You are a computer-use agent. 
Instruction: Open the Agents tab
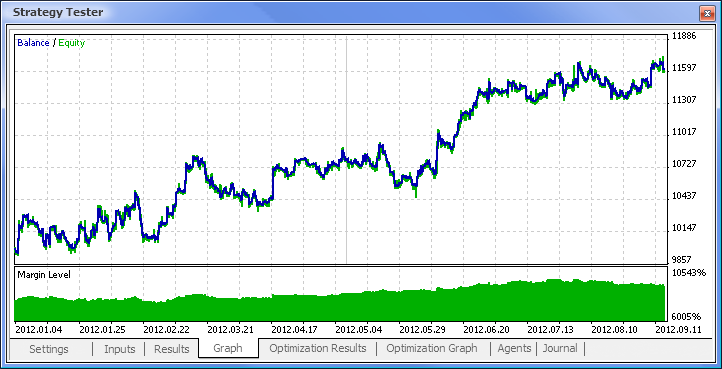514,348
